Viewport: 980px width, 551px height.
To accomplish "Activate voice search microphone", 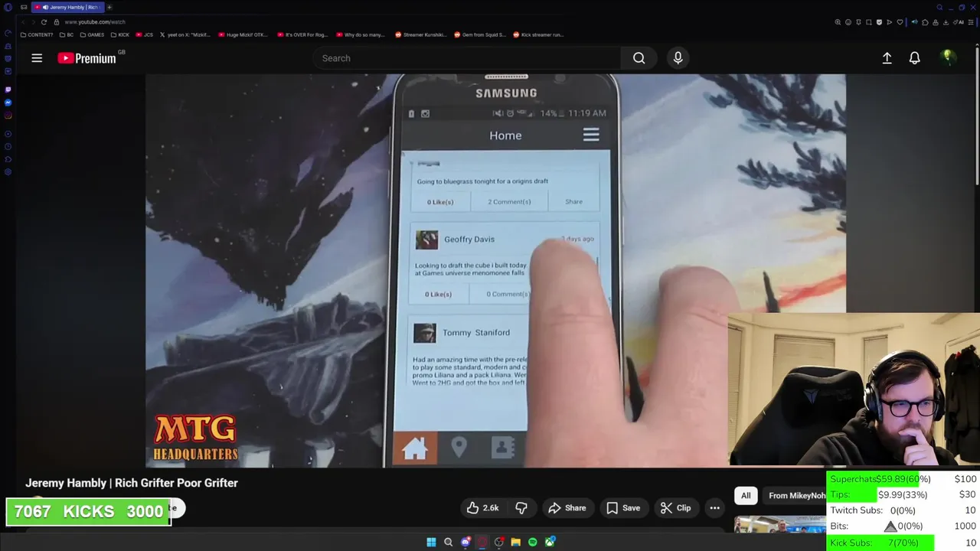I will [x=678, y=58].
